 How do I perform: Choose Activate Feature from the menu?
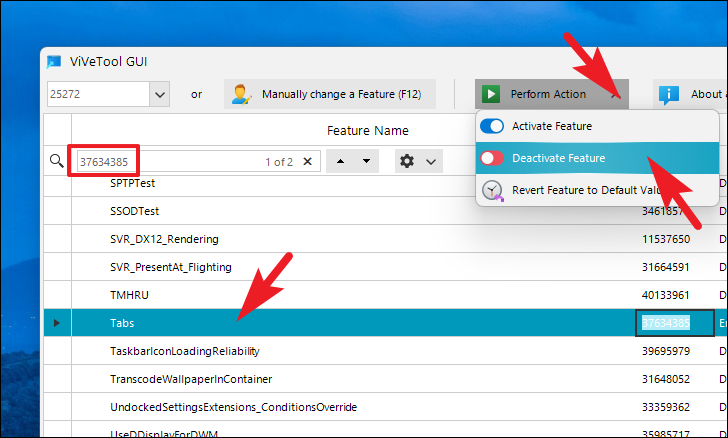[597, 126]
